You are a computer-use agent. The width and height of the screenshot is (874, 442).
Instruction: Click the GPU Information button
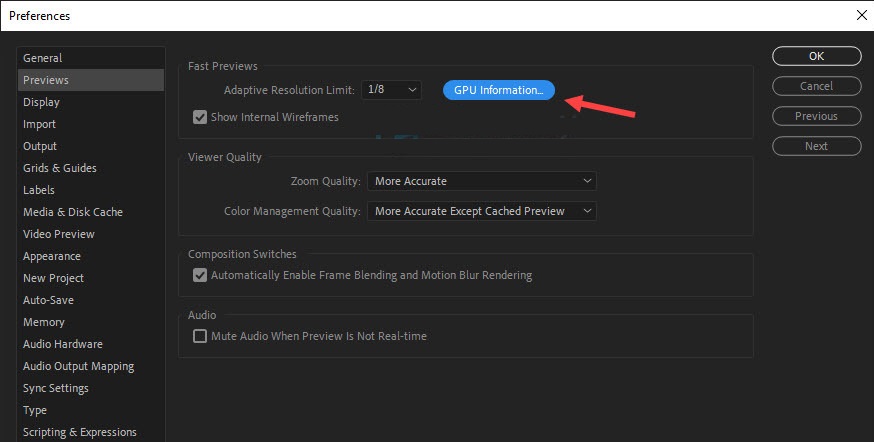(x=499, y=90)
